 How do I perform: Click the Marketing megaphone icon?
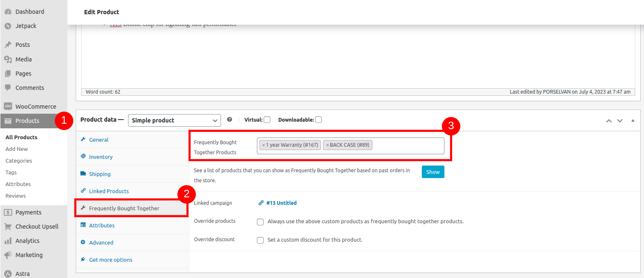8,255
